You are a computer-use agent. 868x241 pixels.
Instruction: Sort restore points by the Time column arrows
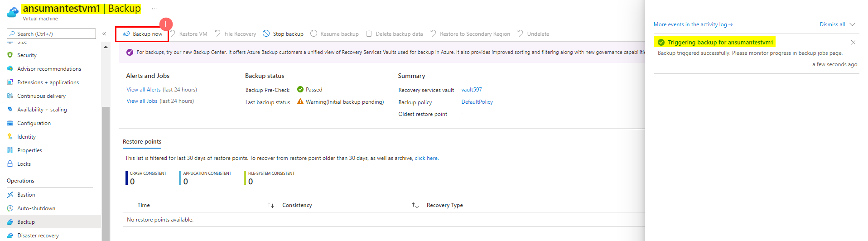pyautogui.click(x=271, y=205)
